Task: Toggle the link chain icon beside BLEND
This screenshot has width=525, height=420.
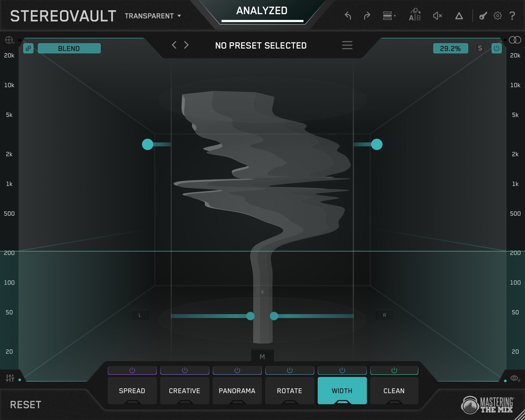Action: click(28, 48)
